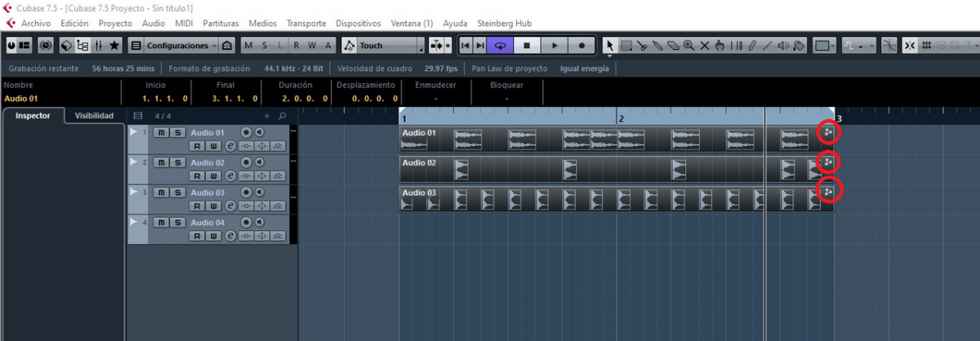The width and height of the screenshot is (980, 341).
Task: Open track search magnifier in track list
Action: [x=283, y=116]
